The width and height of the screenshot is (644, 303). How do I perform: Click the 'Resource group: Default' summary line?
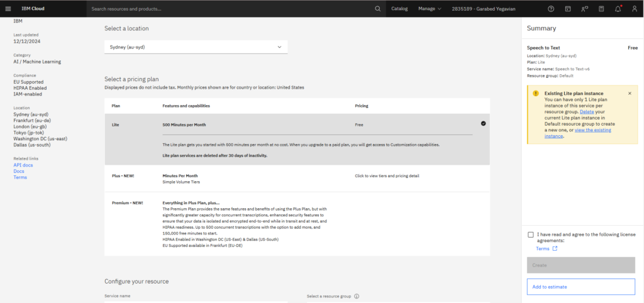(550, 75)
